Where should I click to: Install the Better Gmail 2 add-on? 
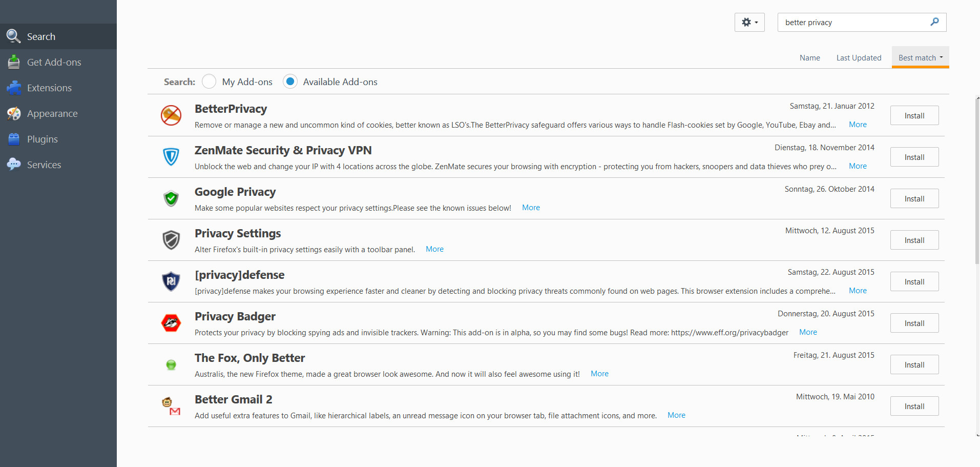pos(914,406)
